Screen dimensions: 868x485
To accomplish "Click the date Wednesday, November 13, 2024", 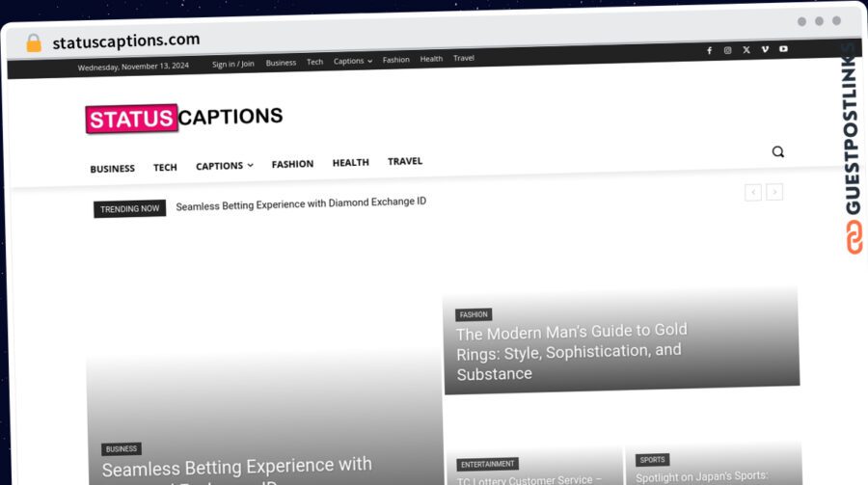I will tap(133, 67).
